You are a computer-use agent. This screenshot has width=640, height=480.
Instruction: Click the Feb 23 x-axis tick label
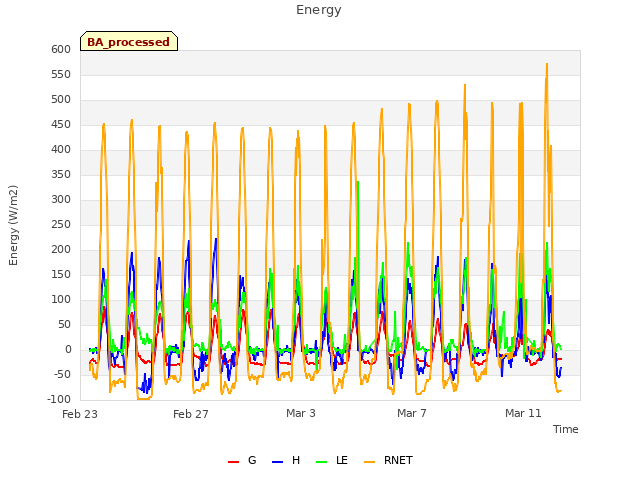(80, 414)
